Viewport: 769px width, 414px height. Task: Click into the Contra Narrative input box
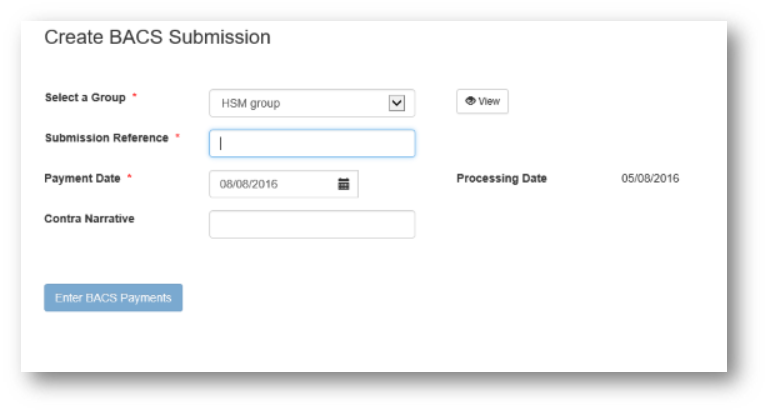coord(311,224)
